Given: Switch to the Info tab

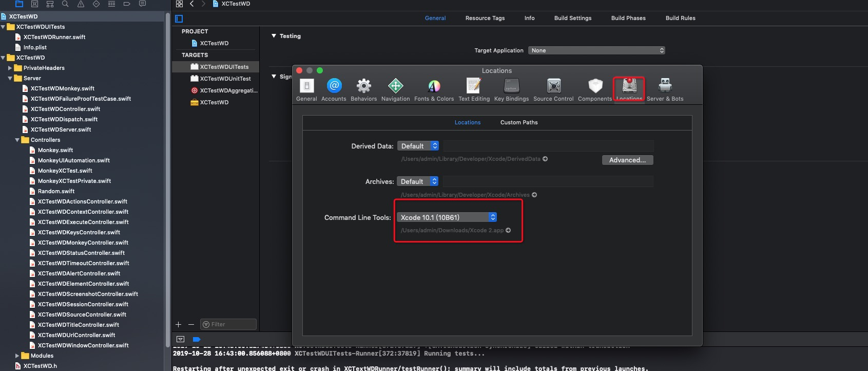Looking at the screenshot, I should click(530, 18).
